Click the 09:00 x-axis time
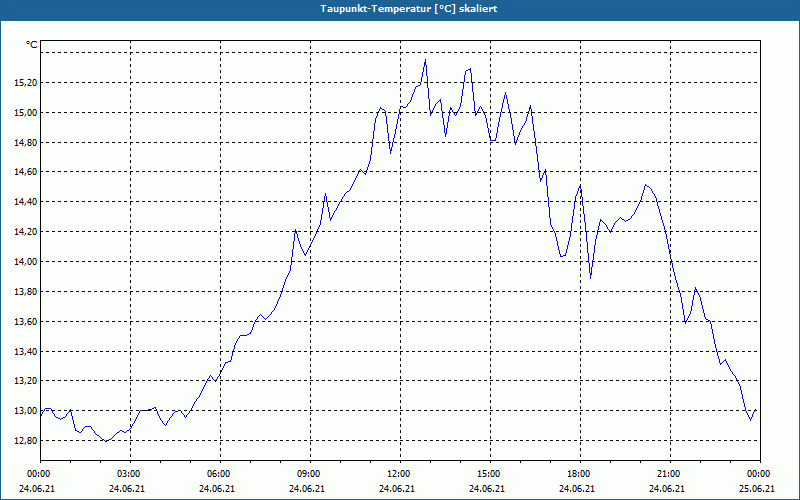 click(310, 473)
